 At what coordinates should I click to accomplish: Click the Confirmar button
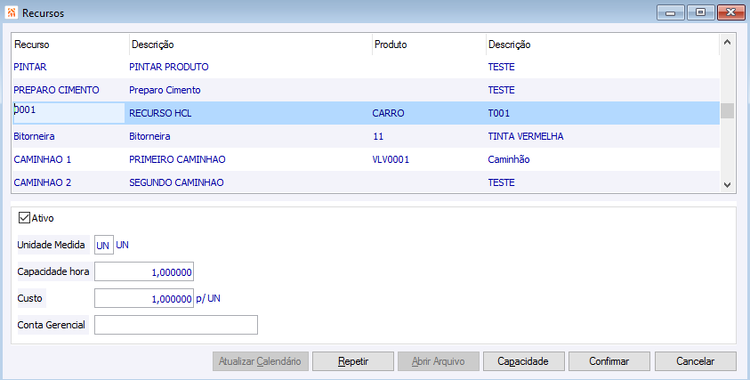[609, 361]
